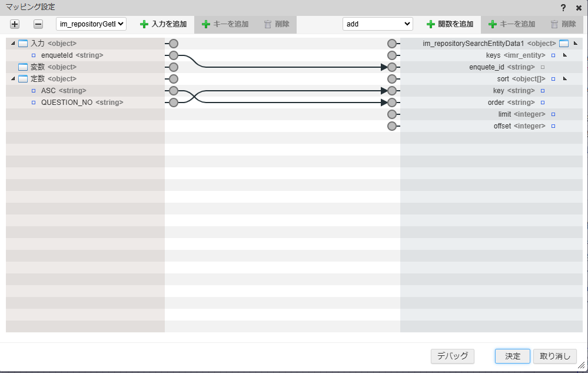
Task: Open the im_repositoryGetI source dropdown
Action: click(91, 24)
